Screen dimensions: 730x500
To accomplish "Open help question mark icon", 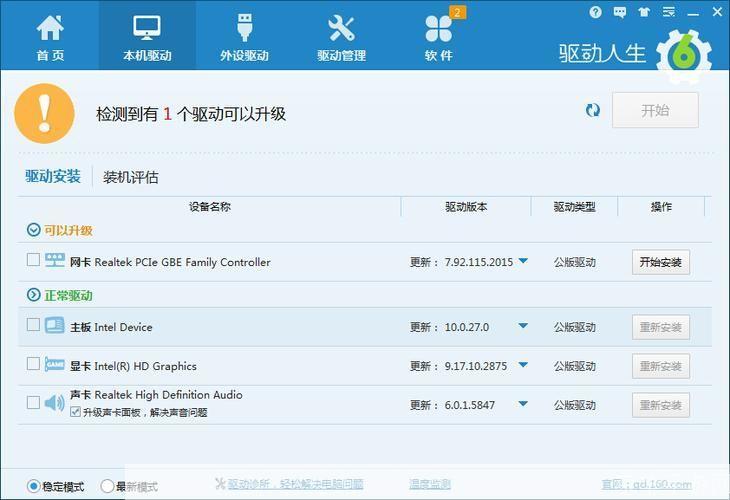I will point(595,12).
